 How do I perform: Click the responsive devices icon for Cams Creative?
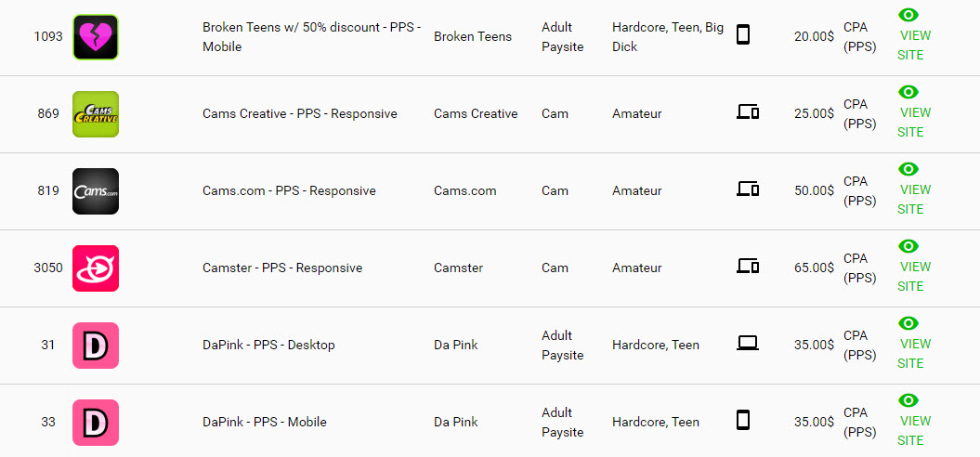pyautogui.click(x=748, y=111)
